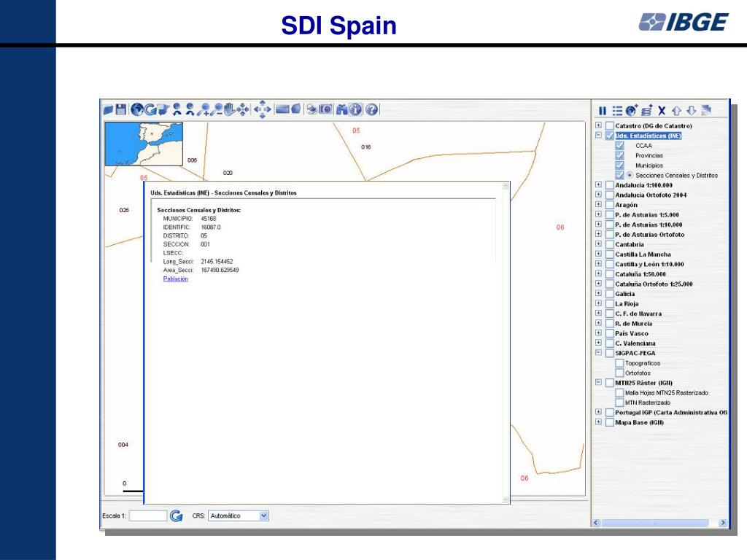The height and width of the screenshot is (560, 747).
Task: Uncheck the Uds. Estadísticas (INE) checkbox
Action: 609,136
